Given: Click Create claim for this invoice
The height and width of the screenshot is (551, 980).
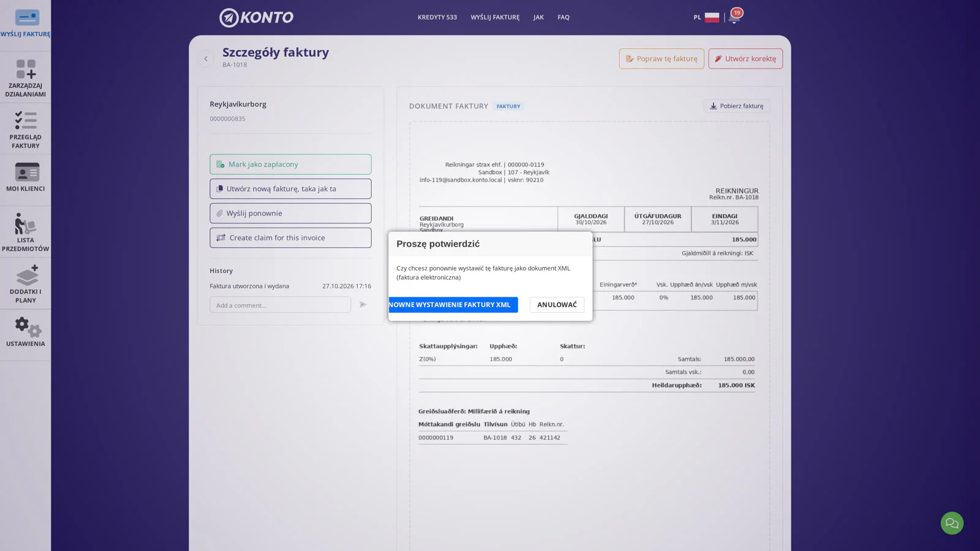Looking at the screenshot, I should click(x=290, y=238).
